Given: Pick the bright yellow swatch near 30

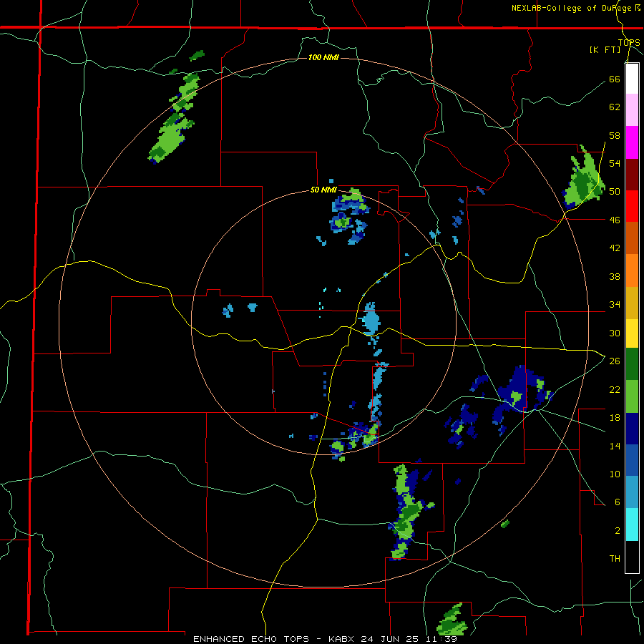Looking at the screenshot, I should [x=632, y=333].
